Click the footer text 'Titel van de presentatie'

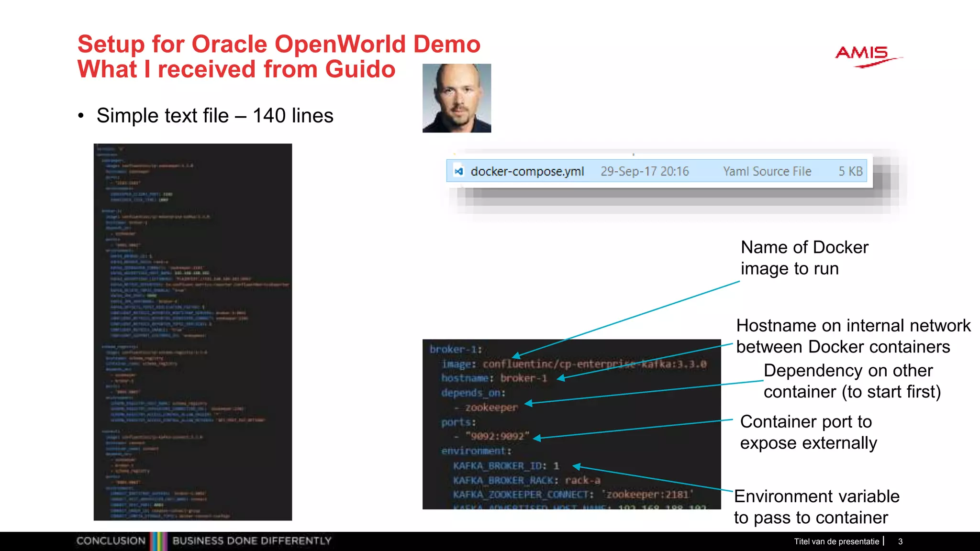[x=836, y=541]
